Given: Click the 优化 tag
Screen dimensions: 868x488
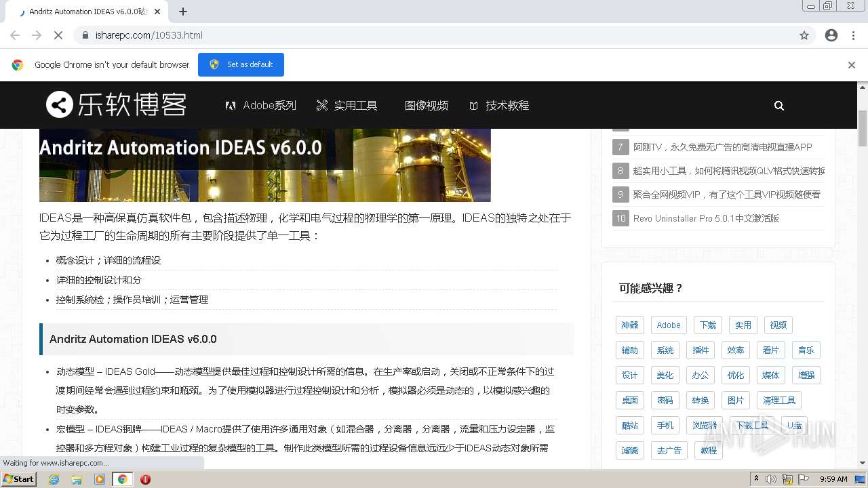Looking at the screenshot, I should tap(736, 375).
